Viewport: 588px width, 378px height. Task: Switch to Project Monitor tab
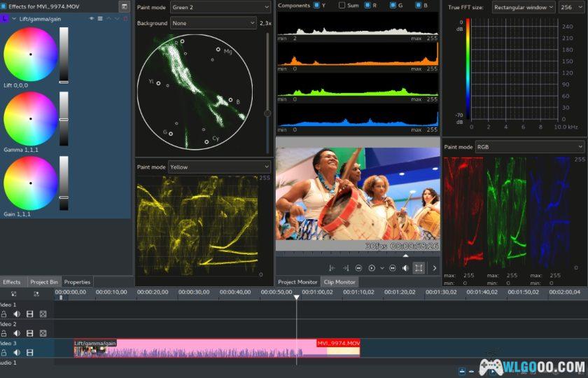(297, 282)
